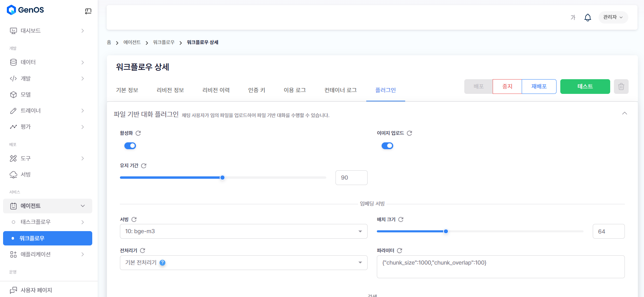The width and height of the screenshot is (644, 297).
Task: Click the reset icon next to 파라미터
Action: pyautogui.click(x=399, y=251)
